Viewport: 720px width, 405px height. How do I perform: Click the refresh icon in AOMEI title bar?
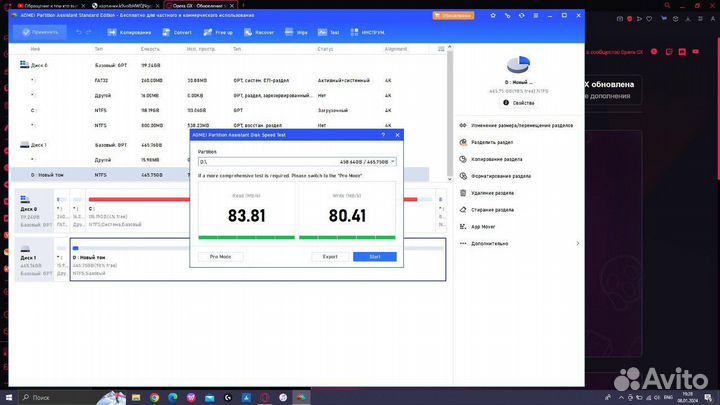pyautogui.click(x=522, y=15)
